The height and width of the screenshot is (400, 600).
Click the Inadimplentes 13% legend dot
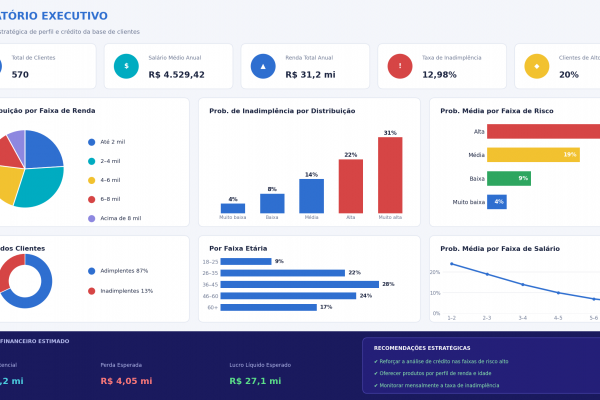(x=91, y=291)
